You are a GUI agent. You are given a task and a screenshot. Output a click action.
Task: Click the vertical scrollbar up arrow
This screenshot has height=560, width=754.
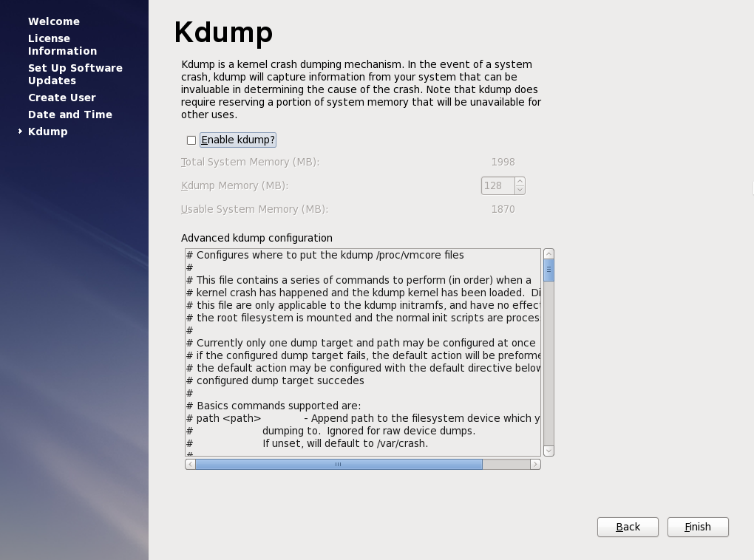coord(548,254)
